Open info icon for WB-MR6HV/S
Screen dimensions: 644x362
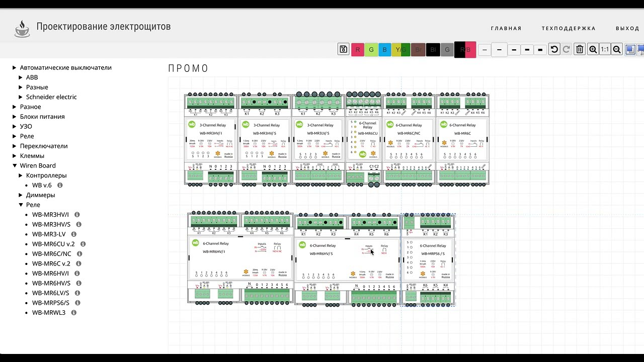pos(78,283)
